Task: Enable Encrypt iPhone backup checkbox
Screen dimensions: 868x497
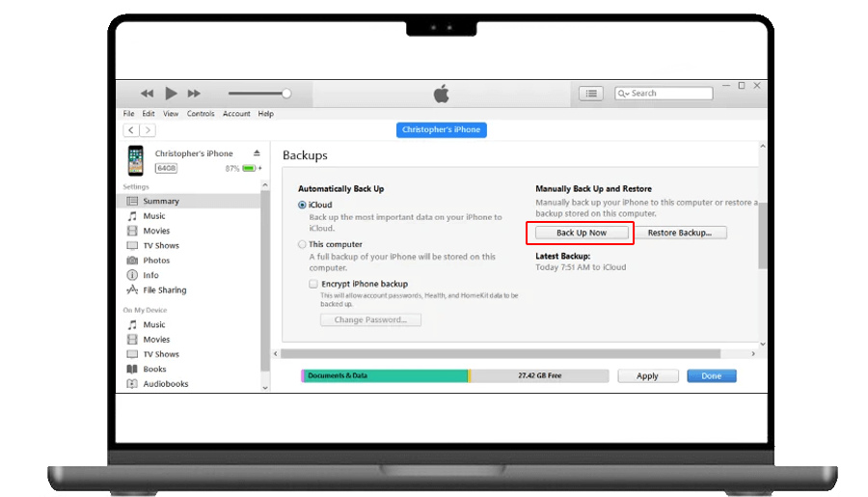Action: click(313, 284)
